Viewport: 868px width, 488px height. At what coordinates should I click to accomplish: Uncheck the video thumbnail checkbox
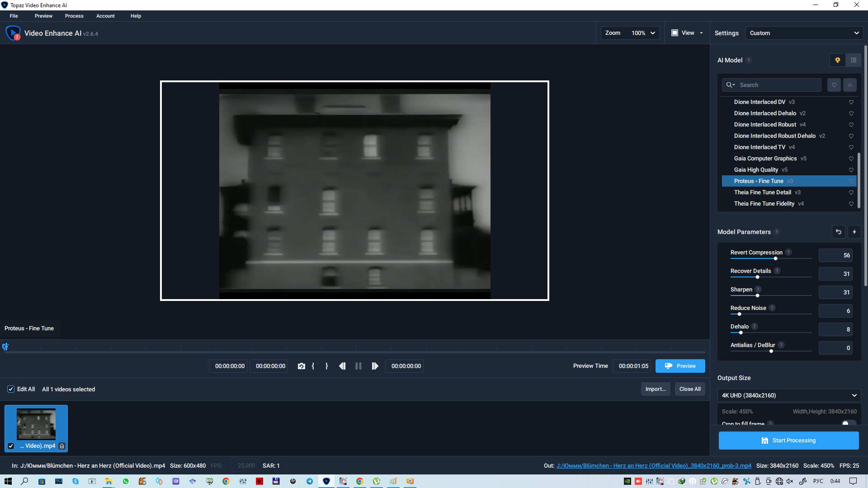(x=11, y=446)
